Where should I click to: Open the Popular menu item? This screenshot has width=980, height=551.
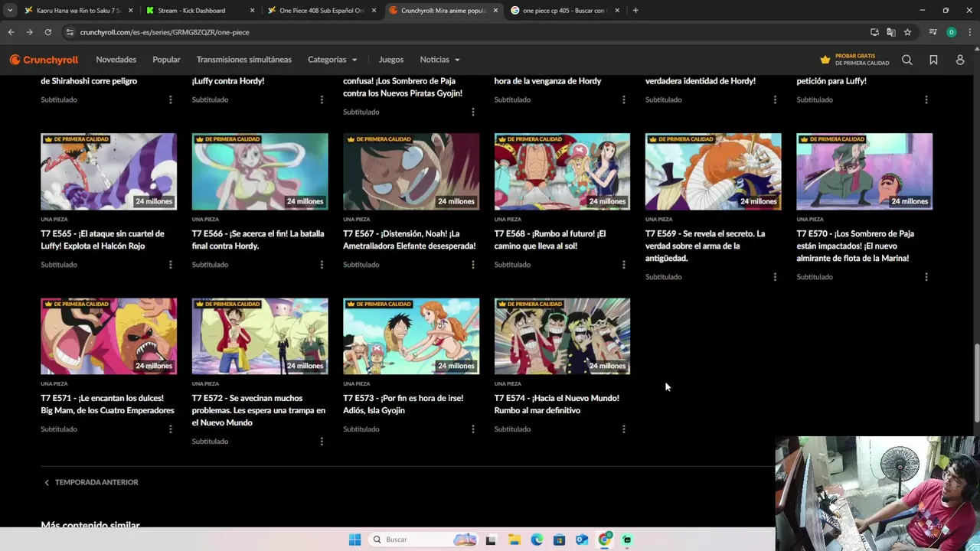[166, 60]
